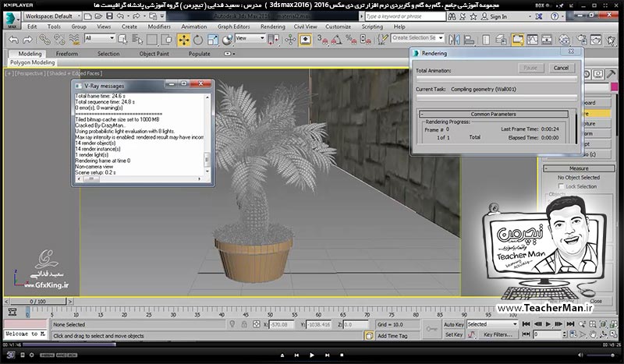Open the Curve Editor icon
624x364 pixels.
click(532, 40)
